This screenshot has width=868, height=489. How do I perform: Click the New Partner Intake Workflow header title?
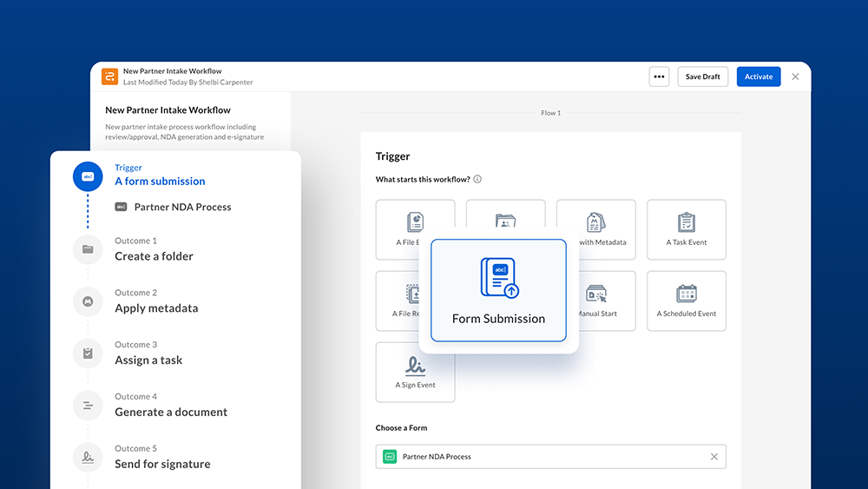[172, 71]
